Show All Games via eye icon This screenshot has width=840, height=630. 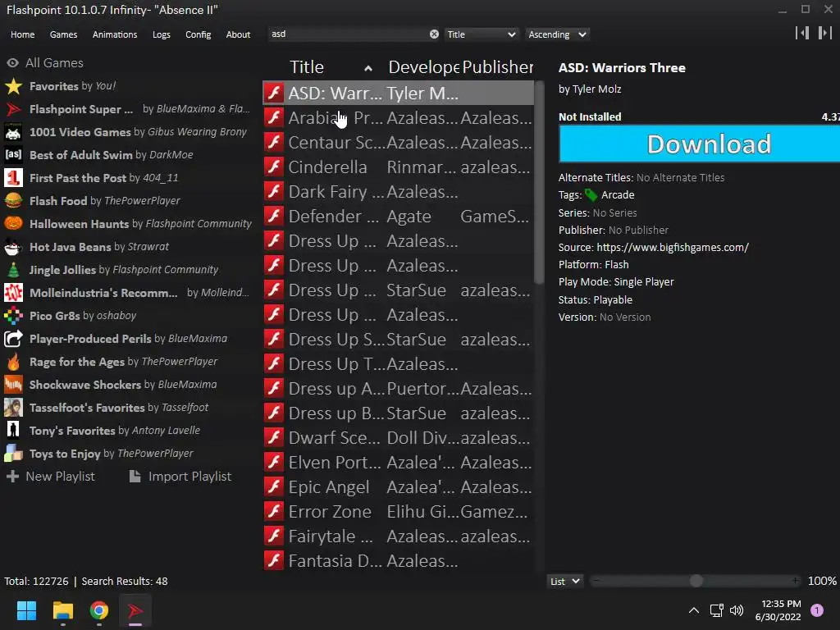pos(13,63)
